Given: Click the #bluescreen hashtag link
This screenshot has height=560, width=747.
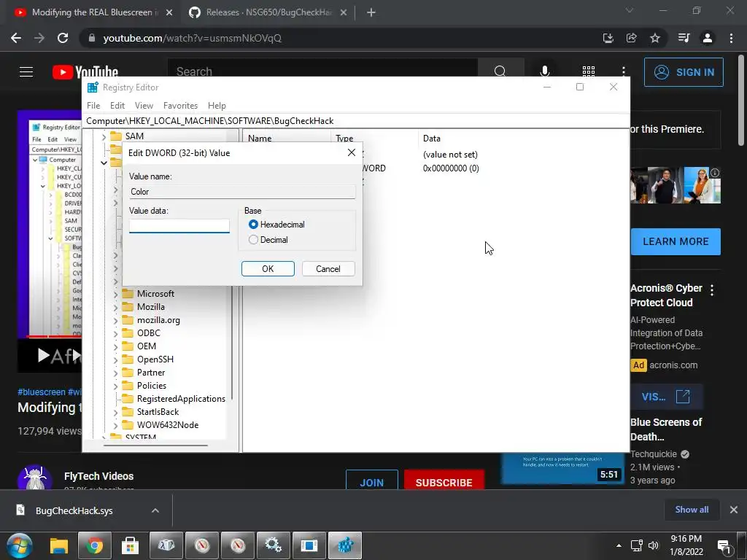Looking at the screenshot, I should (42, 392).
